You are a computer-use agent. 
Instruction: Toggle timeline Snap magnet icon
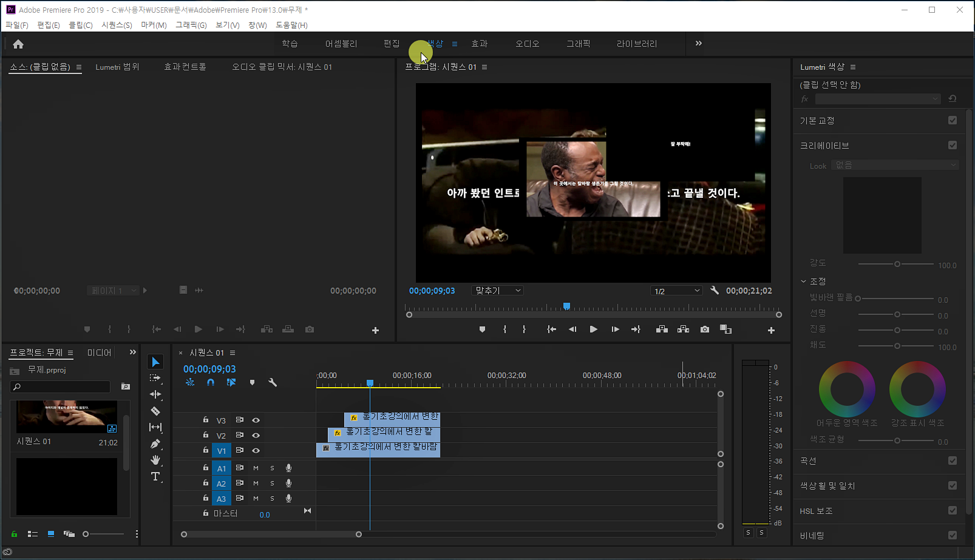[x=211, y=382]
